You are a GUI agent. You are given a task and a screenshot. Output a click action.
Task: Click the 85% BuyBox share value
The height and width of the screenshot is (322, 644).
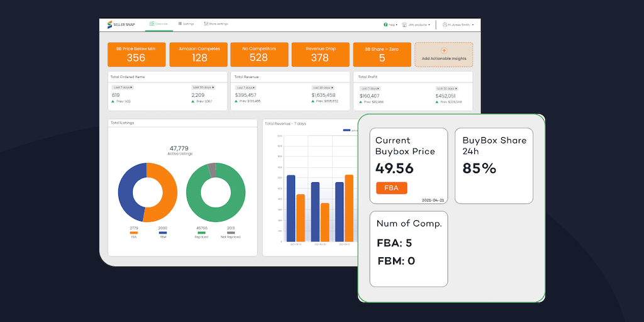point(479,169)
